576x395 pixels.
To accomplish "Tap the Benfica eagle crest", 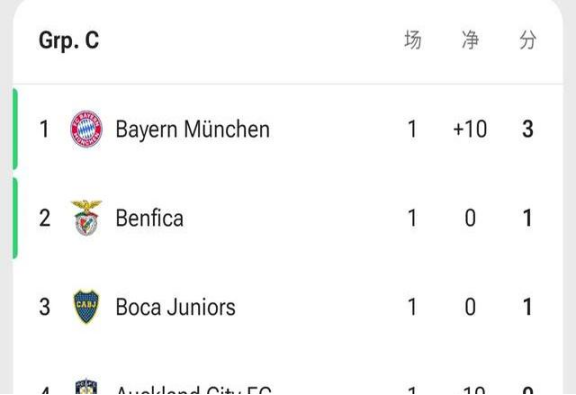I will tap(86, 218).
